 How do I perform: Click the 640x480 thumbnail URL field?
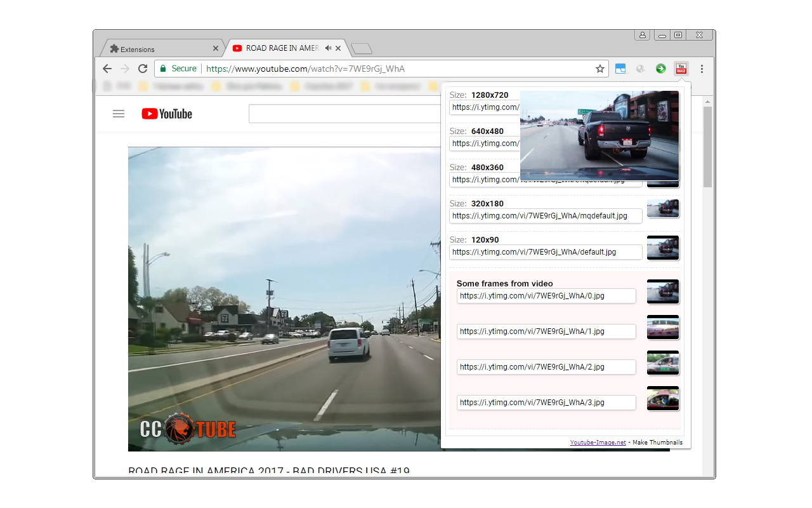(x=485, y=144)
